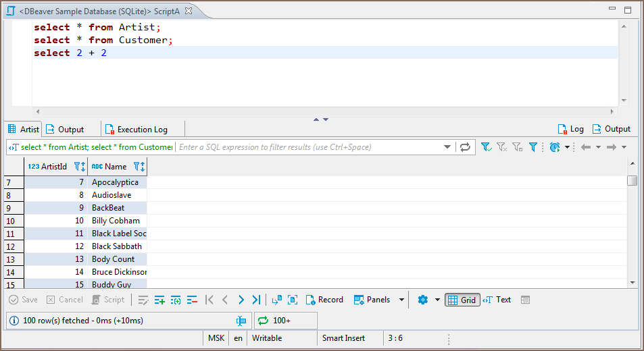Click the ArtistId column header
This screenshot has height=351, width=644.
click(x=49, y=166)
